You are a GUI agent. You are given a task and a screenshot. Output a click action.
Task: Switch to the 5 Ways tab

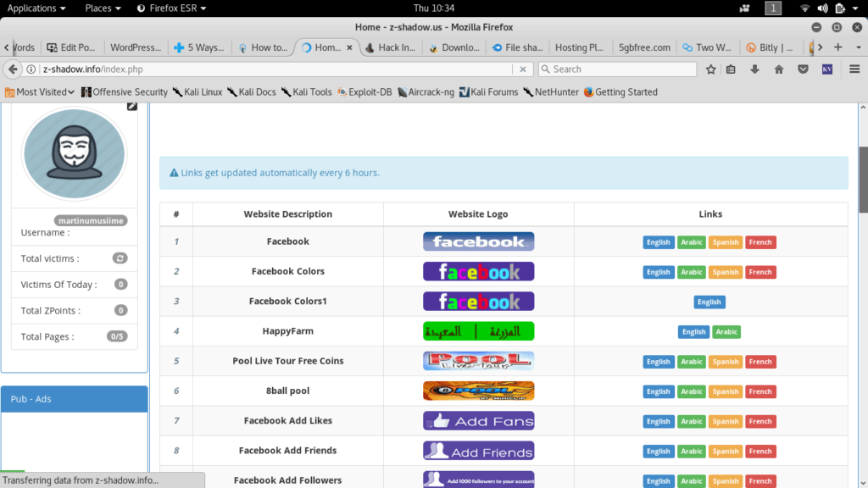pyautogui.click(x=199, y=47)
